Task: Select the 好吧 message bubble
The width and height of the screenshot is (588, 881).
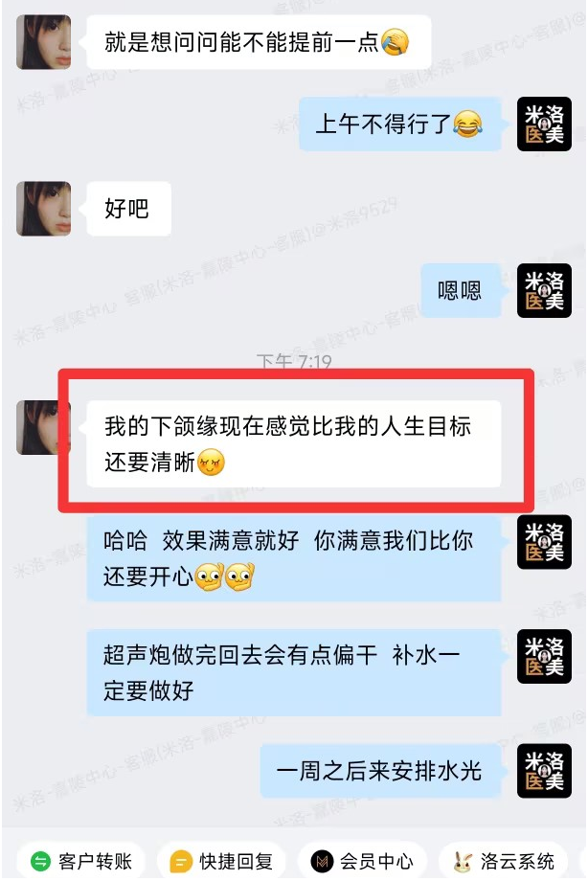Action: pos(128,209)
